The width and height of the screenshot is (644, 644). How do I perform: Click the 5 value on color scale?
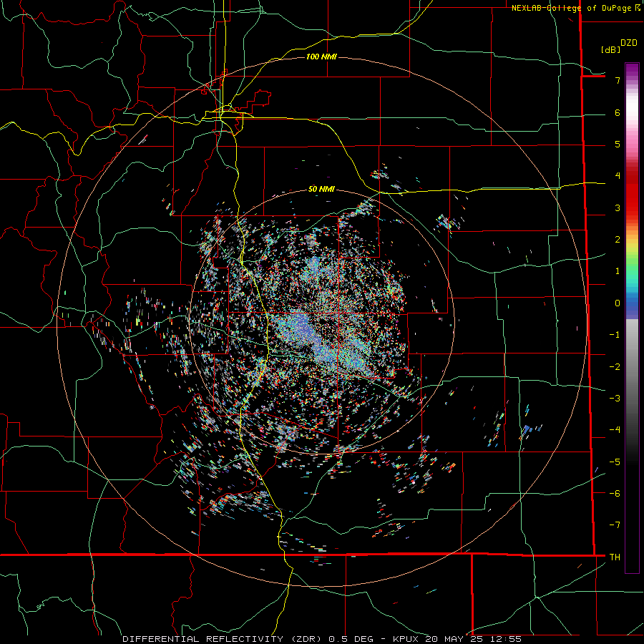(x=618, y=144)
